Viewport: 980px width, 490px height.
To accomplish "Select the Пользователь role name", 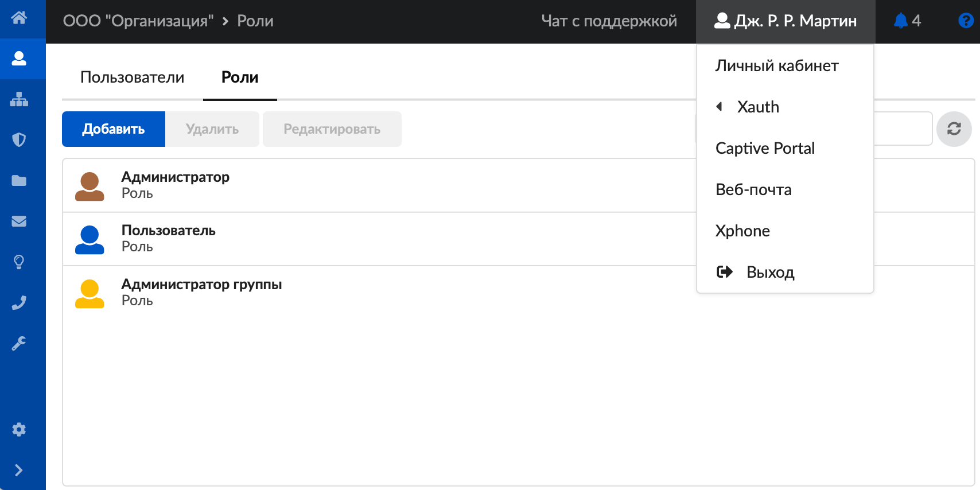I will point(169,230).
